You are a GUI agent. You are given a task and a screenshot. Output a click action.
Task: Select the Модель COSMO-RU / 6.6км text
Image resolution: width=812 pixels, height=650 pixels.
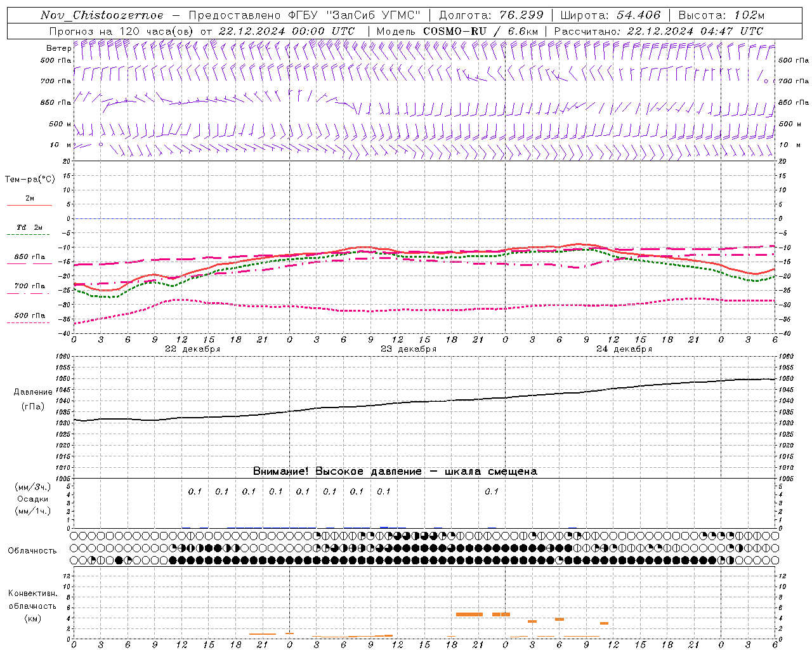(x=457, y=31)
